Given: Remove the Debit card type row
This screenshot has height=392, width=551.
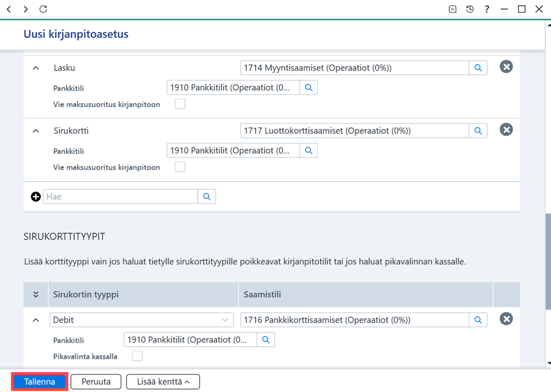Looking at the screenshot, I should tap(506, 319).
